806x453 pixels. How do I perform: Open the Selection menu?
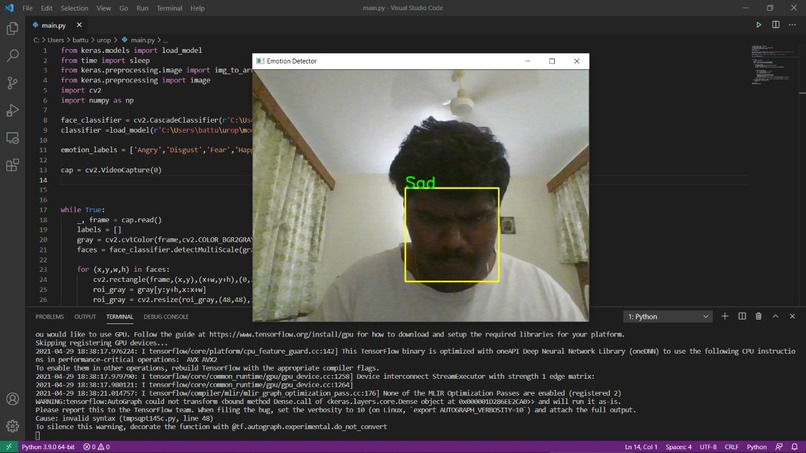pyautogui.click(x=74, y=8)
